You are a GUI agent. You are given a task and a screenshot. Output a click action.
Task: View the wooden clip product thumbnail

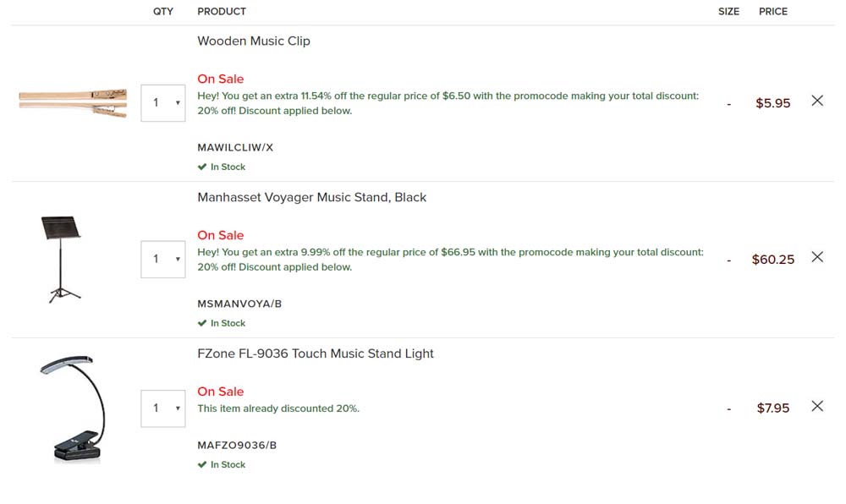pos(74,103)
